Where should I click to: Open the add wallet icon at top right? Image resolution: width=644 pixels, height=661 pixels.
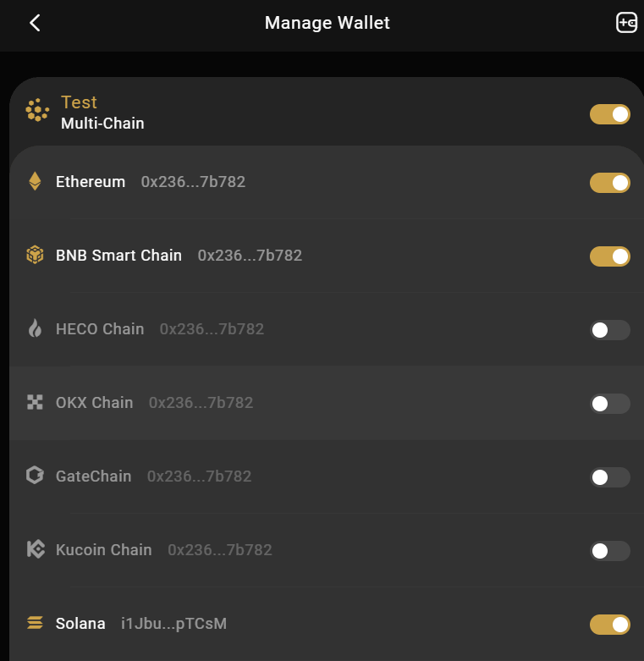click(x=626, y=22)
